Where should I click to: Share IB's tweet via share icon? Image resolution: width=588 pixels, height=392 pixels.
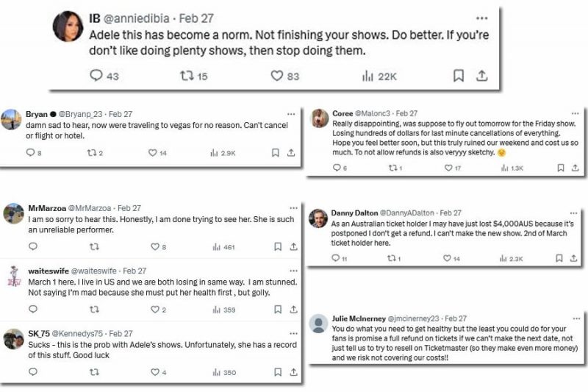coord(482,76)
